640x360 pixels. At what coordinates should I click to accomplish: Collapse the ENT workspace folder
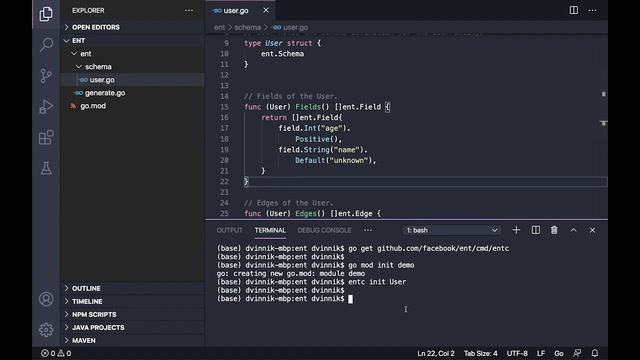[x=133, y=40]
